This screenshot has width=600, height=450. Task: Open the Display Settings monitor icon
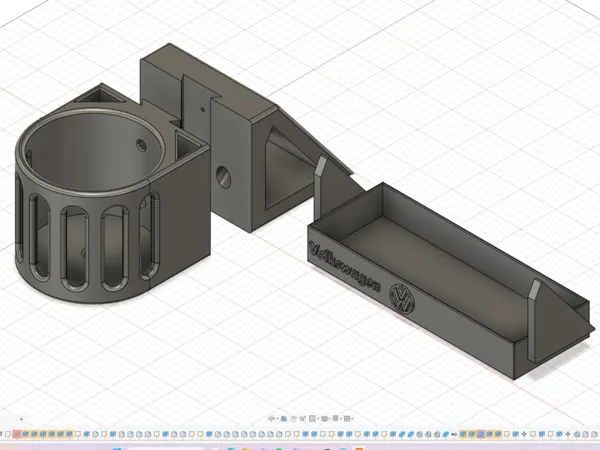(x=324, y=419)
